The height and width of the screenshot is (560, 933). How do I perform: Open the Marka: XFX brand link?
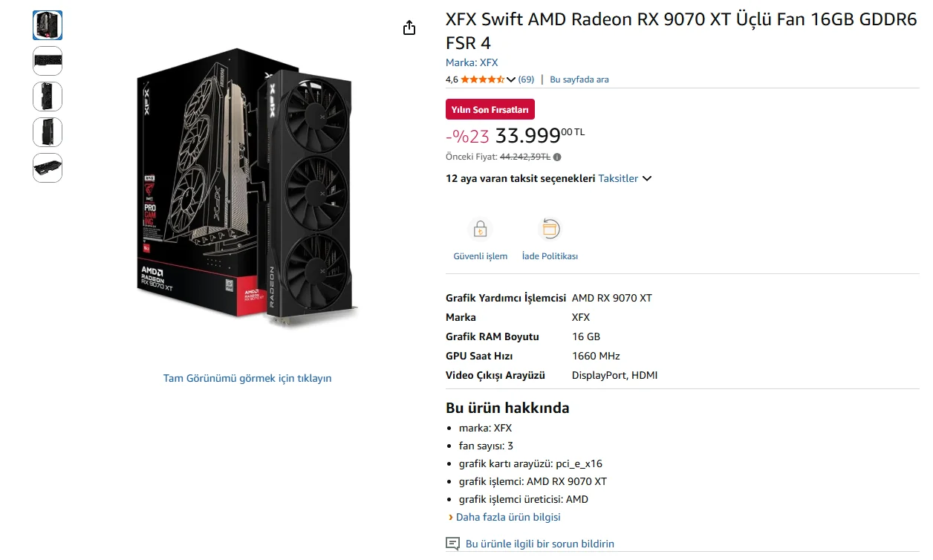click(x=472, y=62)
